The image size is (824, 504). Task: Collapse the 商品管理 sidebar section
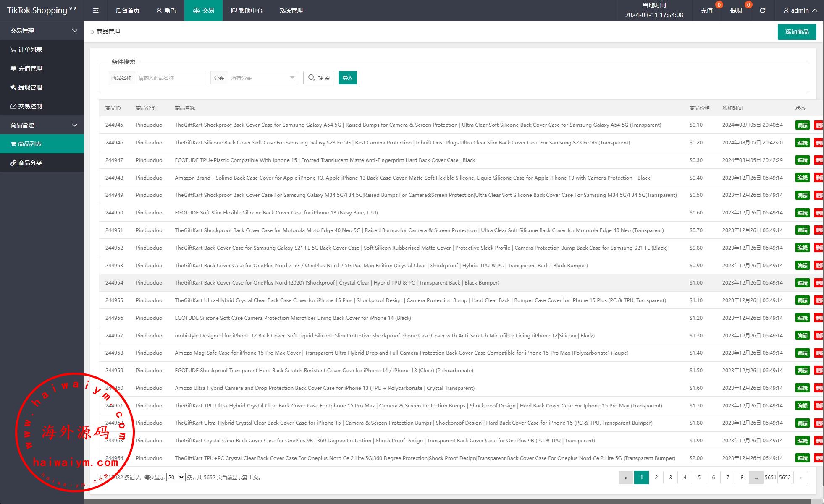(x=42, y=125)
